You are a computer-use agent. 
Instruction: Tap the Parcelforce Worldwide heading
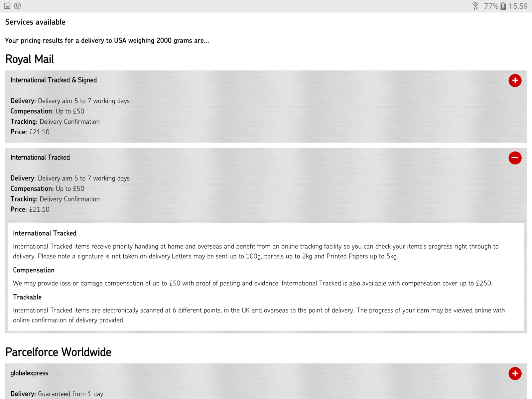click(58, 352)
